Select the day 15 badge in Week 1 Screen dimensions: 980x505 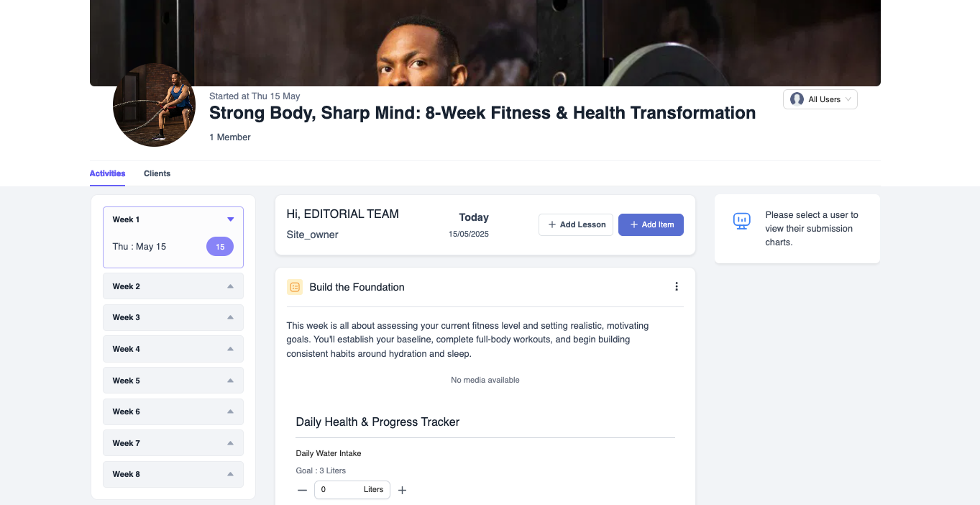click(220, 247)
